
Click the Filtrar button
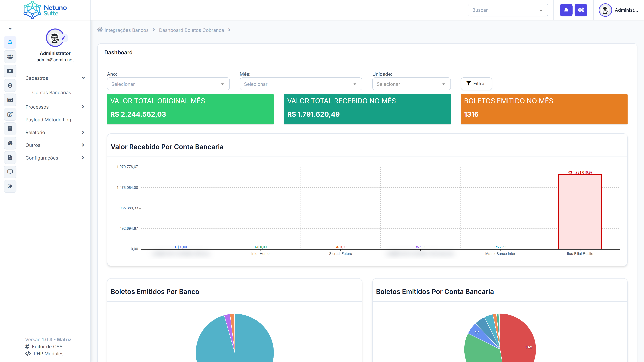(x=476, y=84)
